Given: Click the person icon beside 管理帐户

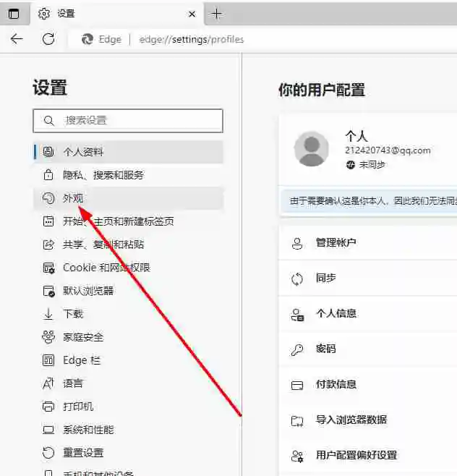Looking at the screenshot, I should click(297, 244).
